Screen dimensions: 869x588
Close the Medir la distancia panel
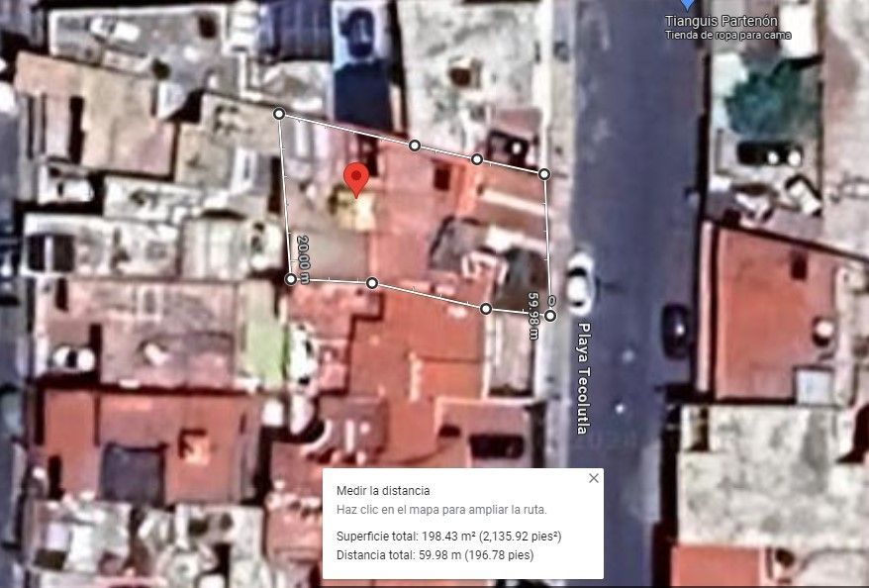pos(594,478)
